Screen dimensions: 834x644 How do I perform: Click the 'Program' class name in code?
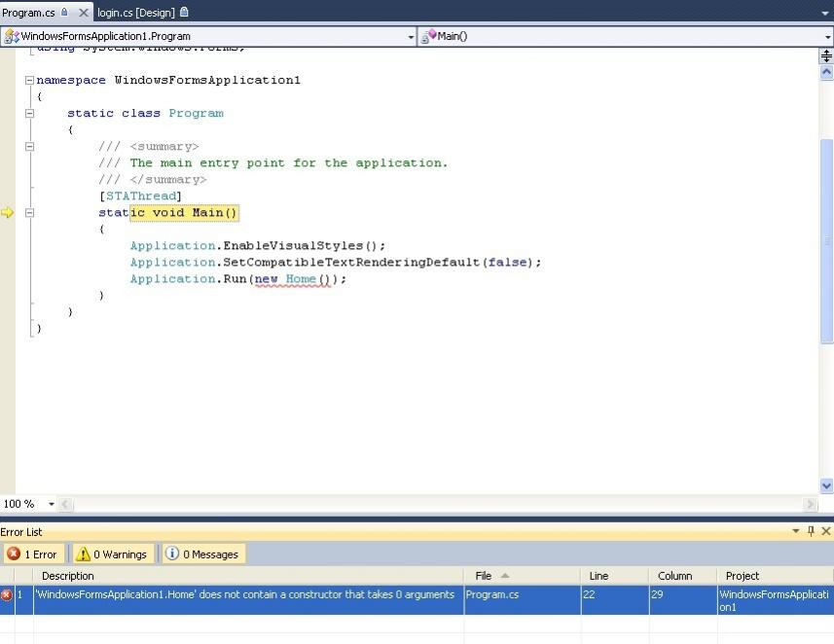click(197, 113)
